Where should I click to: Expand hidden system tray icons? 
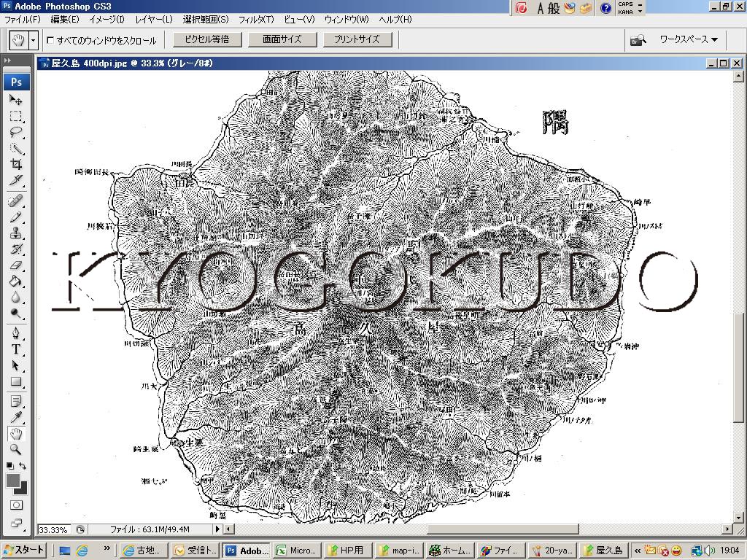pyautogui.click(x=638, y=551)
